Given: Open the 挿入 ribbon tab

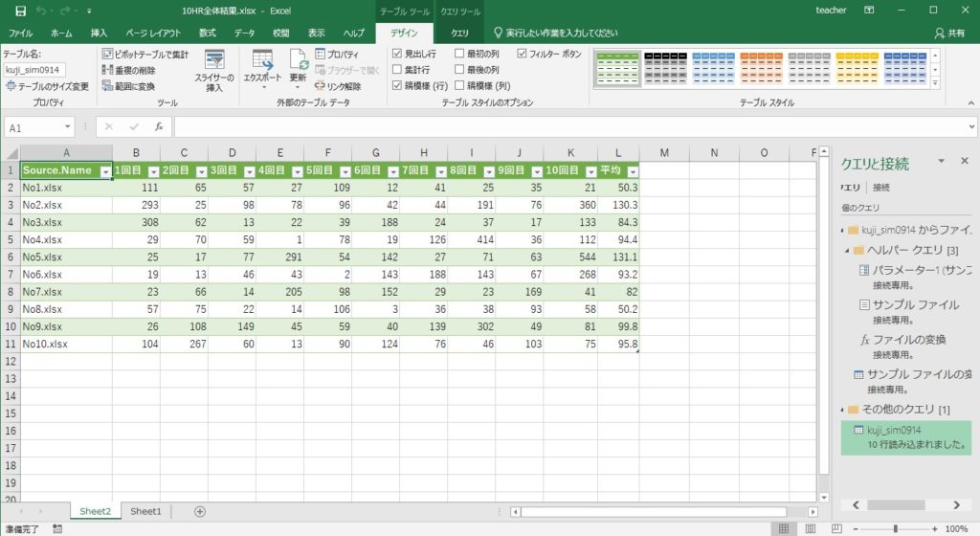Looking at the screenshot, I should (99, 33).
